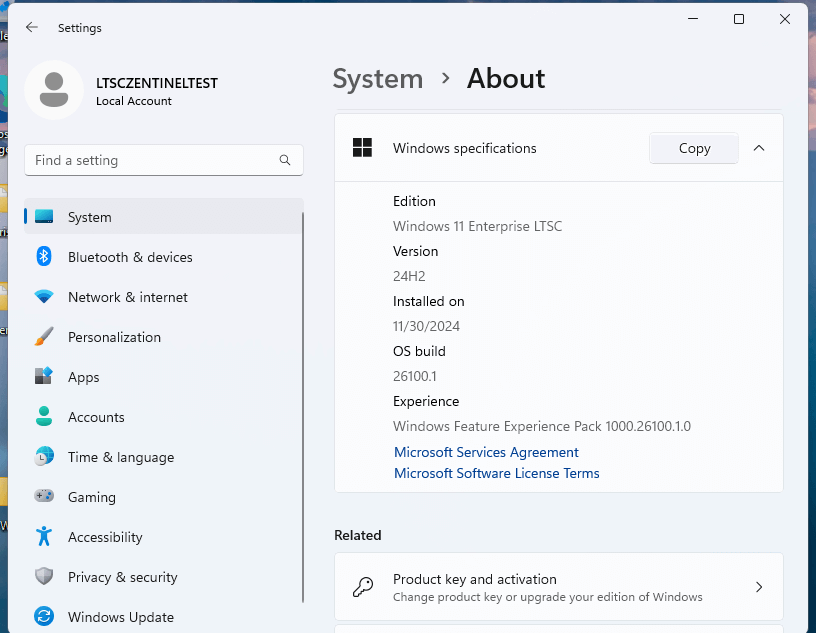Return to System via breadcrumb
Image resolution: width=816 pixels, height=633 pixels.
pos(377,79)
